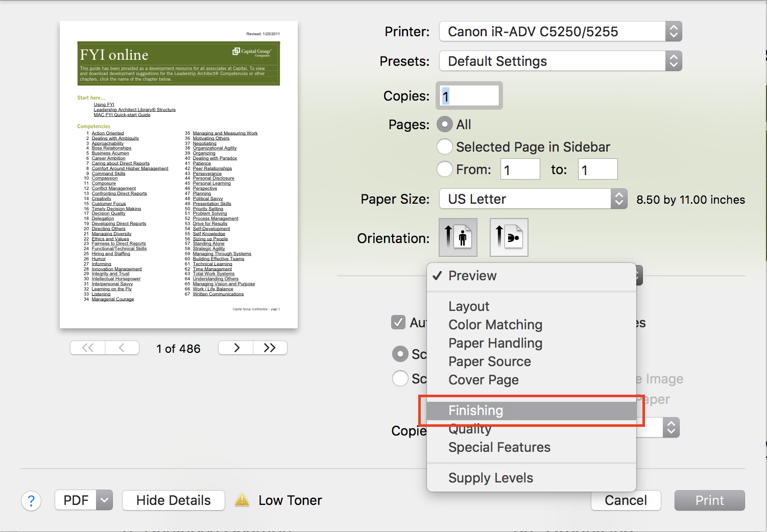Select Finishing from the settings menu
The image size is (767, 532).
point(475,410)
